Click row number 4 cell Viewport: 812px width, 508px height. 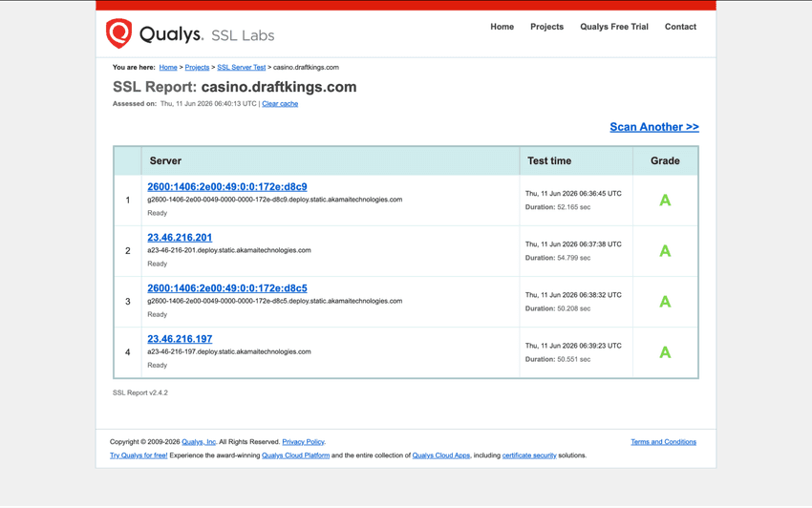(x=128, y=352)
